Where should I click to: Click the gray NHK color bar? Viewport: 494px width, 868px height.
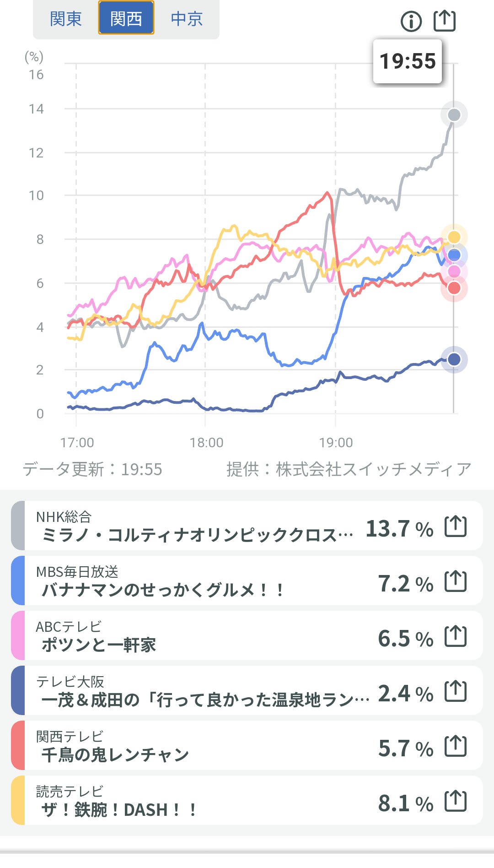(18, 526)
